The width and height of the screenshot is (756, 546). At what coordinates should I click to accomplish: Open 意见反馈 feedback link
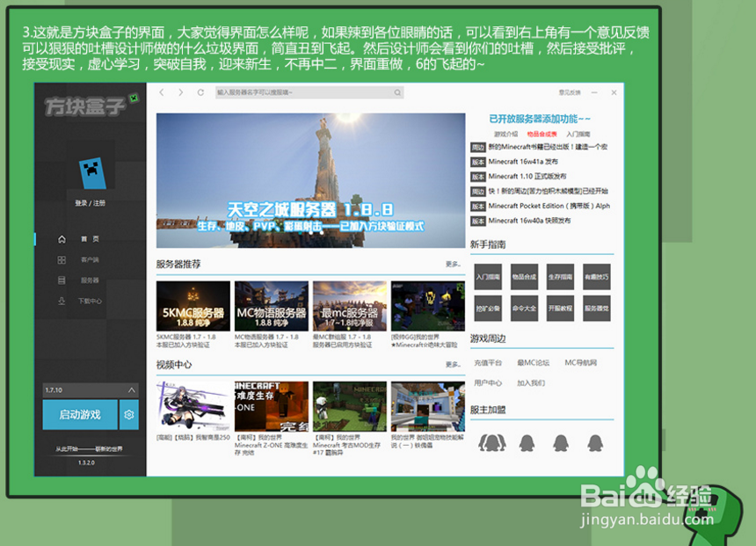pos(570,92)
